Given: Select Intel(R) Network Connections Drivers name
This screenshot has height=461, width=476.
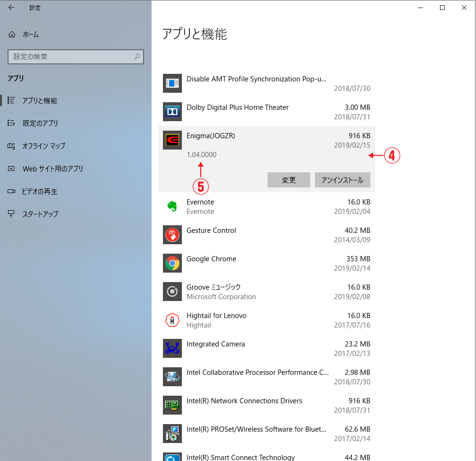Looking at the screenshot, I should click(244, 401).
